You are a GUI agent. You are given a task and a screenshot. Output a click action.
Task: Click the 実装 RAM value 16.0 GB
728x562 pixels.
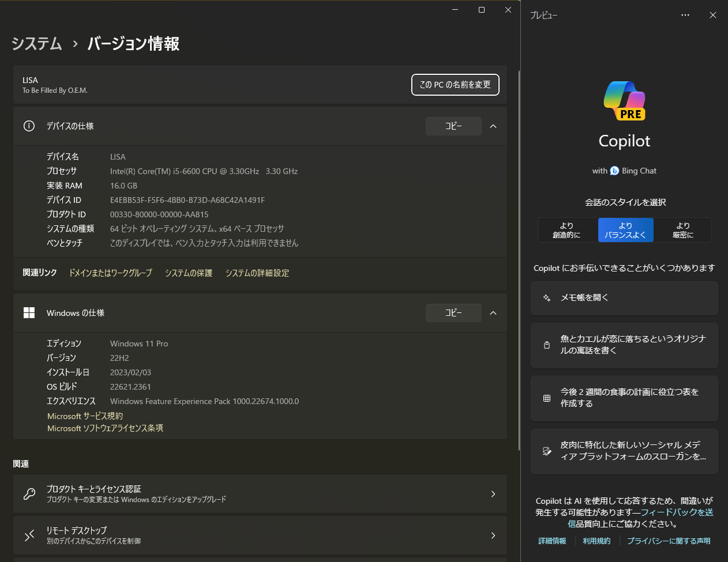(x=123, y=186)
